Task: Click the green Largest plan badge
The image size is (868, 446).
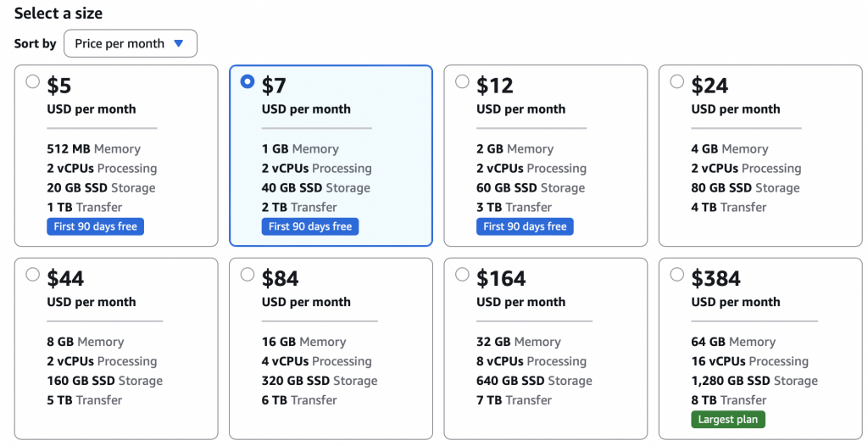Action: click(x=729, y=420)
